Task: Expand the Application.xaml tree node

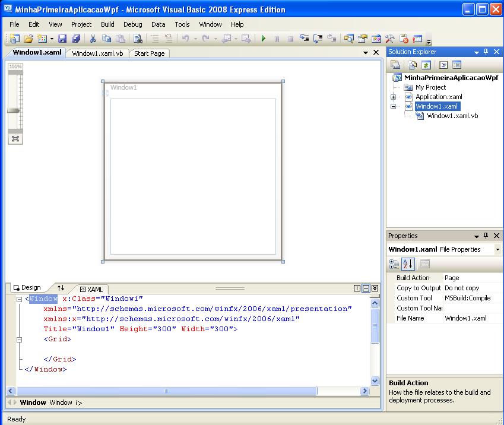Action: [393, 97]
